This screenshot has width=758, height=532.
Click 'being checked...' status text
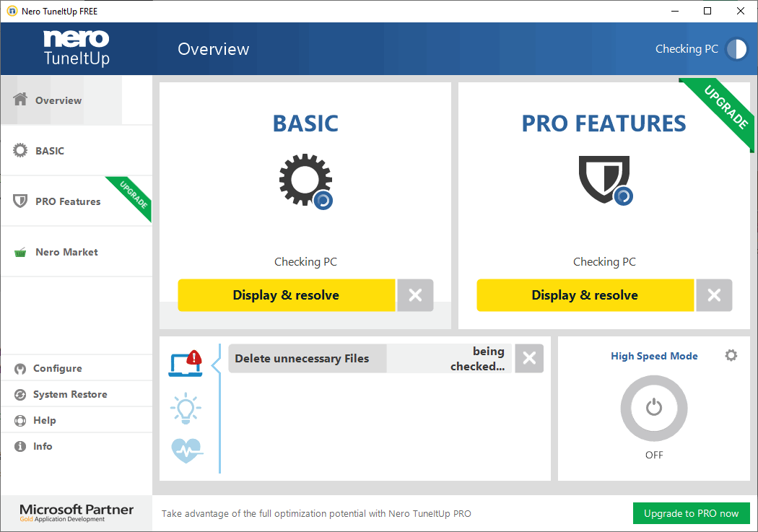coord(478,359)
